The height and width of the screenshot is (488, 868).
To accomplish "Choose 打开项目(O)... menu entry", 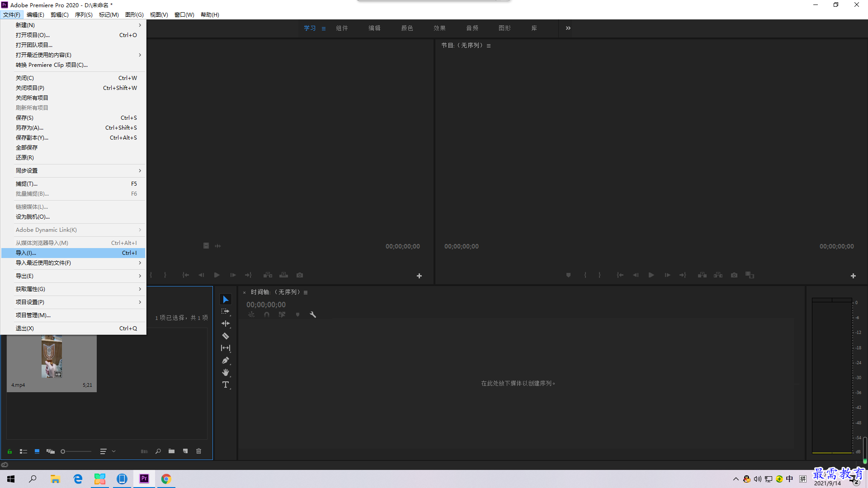I will [73, 35].
